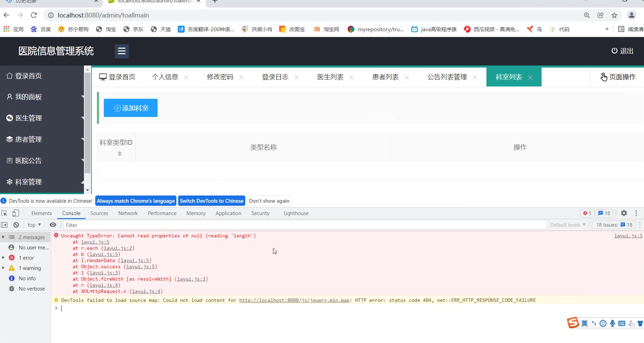Open the 应用 apps bookmark

coord(13,29)
